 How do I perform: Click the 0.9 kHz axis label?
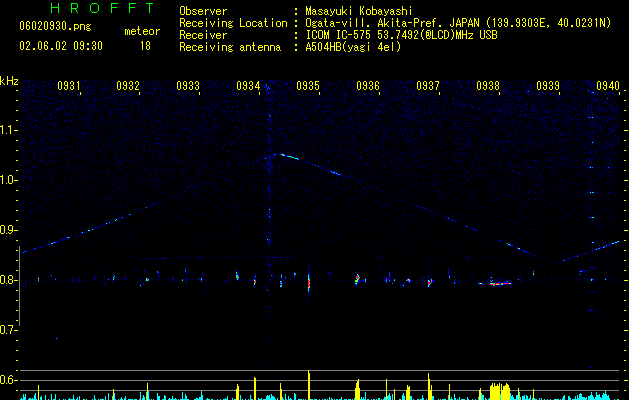click(x=9, y=230)
